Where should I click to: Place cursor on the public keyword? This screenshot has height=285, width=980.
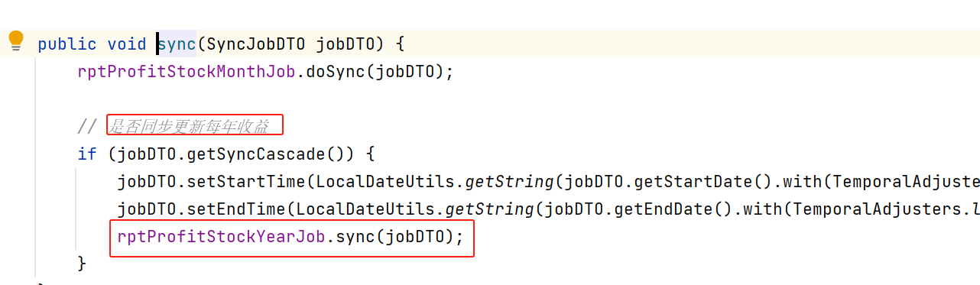[67, 44]
